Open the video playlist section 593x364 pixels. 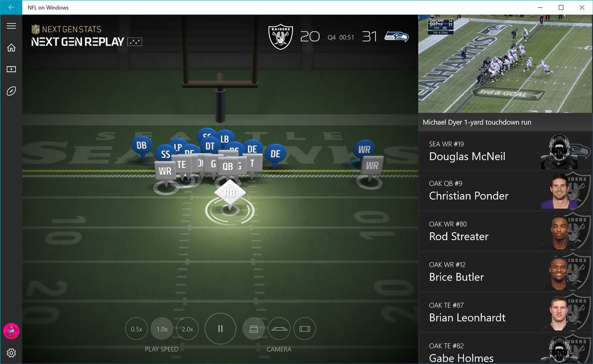click(x=11, y=69)
